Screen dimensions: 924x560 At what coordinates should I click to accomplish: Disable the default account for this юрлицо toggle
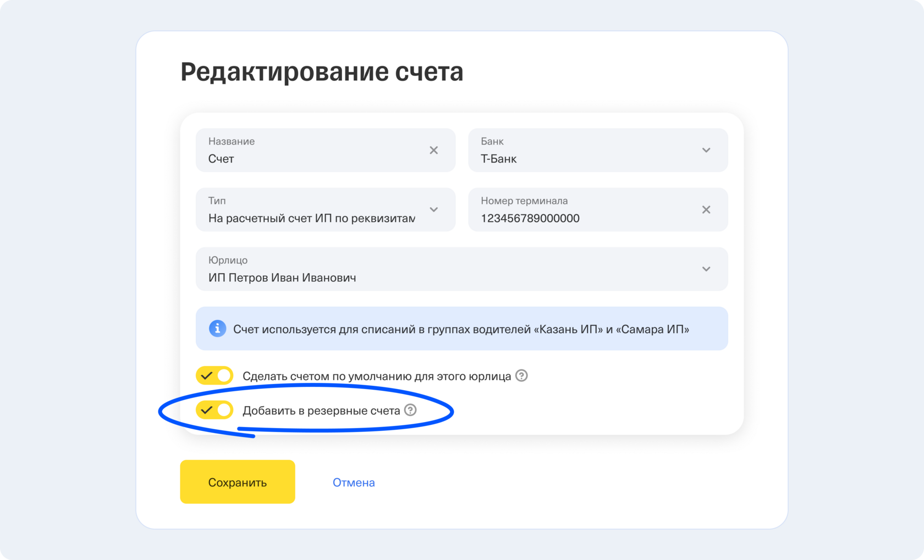pos(215,376)
